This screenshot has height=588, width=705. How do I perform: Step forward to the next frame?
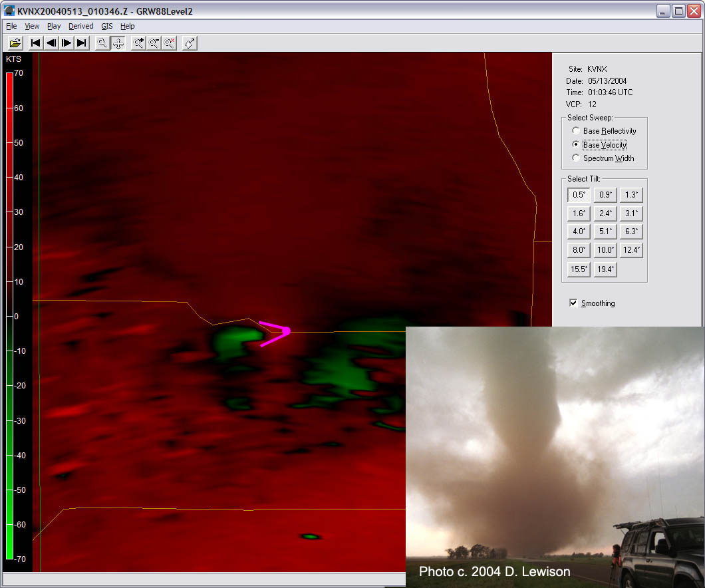coord(67,43)
